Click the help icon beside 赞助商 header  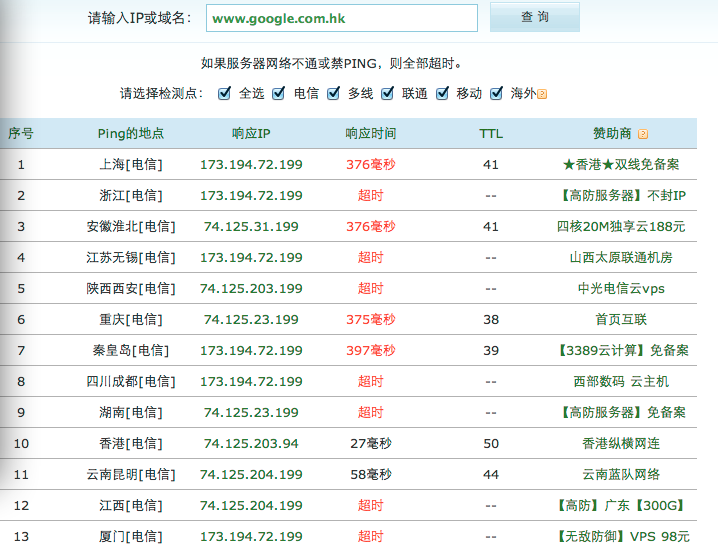pyautogui.click(x=643, y=134)
